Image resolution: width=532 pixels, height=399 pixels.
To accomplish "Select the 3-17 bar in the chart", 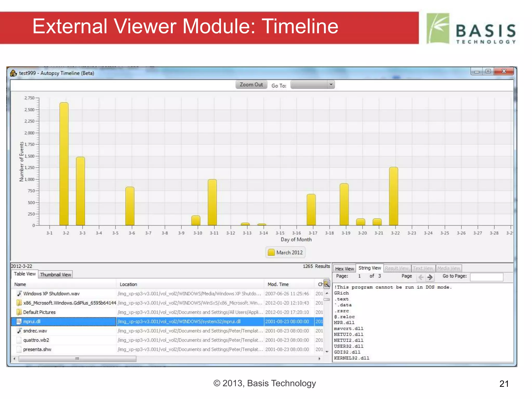I will tap(311, 210).
